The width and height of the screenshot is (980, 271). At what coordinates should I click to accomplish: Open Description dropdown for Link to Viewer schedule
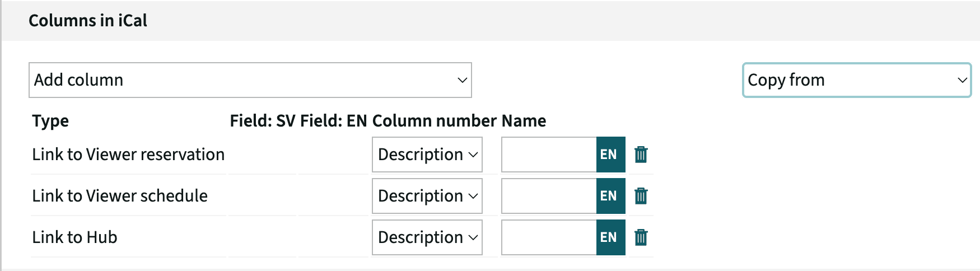pos(427,196)
